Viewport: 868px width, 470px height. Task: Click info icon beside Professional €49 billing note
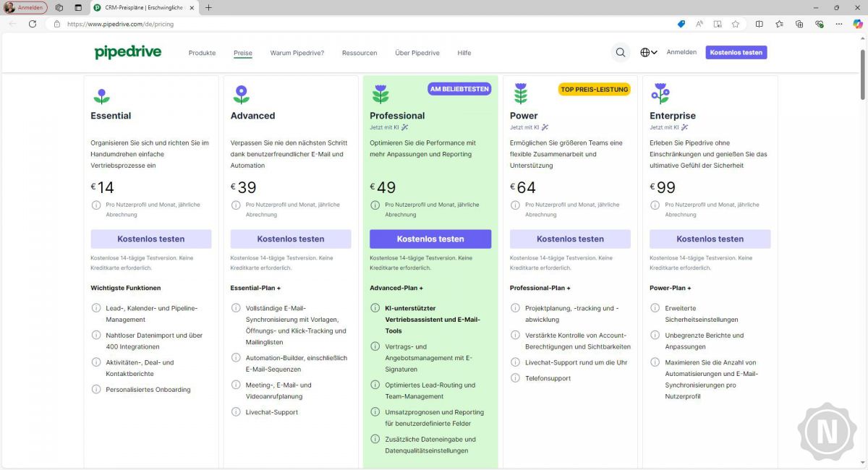point(375,205)
